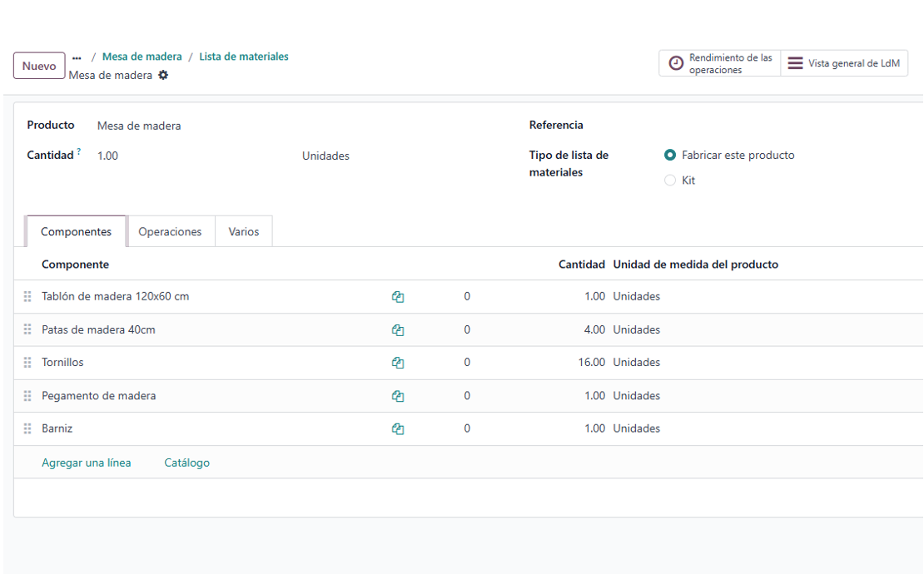The width and height of the screenshot is (924, 574).
Task: Click the Componente column header
Action: click(x=76, y=265)
